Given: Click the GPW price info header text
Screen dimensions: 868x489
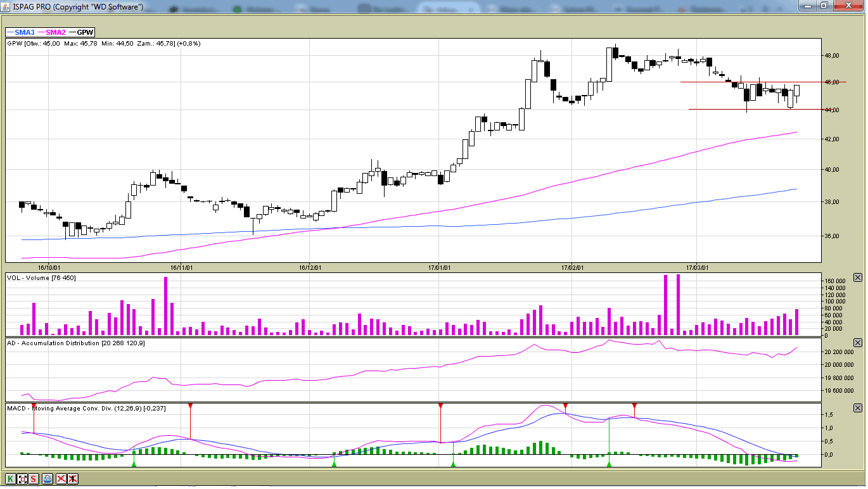Looking at the screenshot, I should pyautogui.click(x=104, y=44).
